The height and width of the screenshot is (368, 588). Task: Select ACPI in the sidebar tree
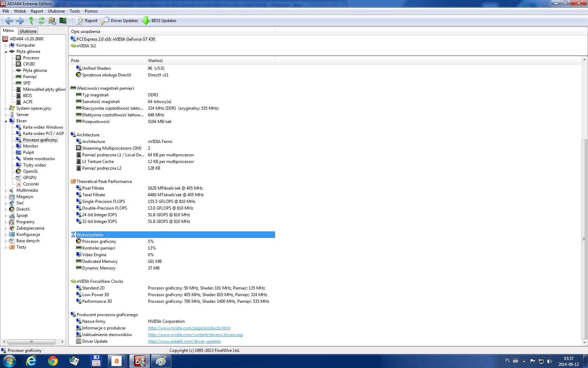point(28,102)
